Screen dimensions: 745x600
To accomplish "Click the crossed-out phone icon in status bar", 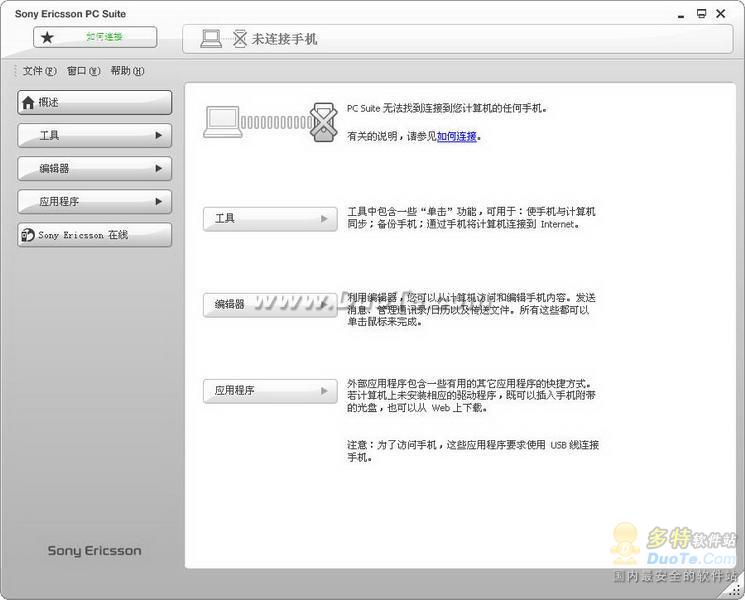I will point(240,38).
